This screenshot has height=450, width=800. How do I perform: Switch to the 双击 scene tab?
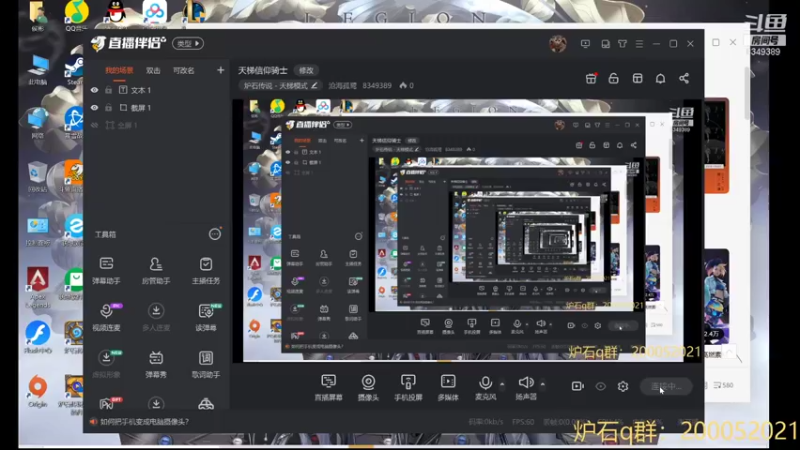[153, 70]
